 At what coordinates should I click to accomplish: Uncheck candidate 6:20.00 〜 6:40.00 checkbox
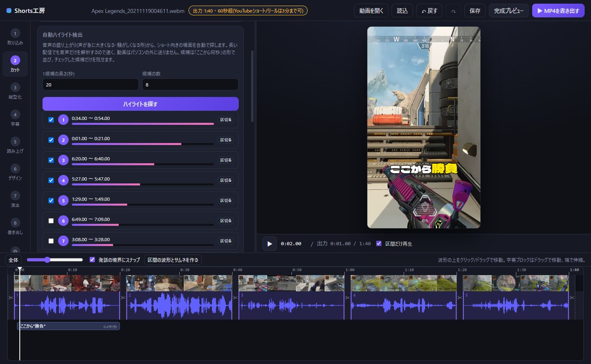tap(51, 160)
